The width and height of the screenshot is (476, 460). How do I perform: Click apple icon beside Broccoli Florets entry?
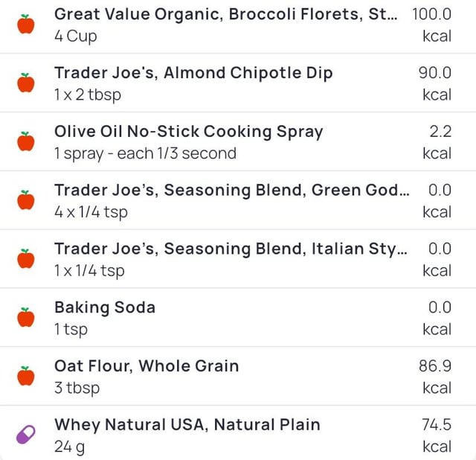(26, 24)
